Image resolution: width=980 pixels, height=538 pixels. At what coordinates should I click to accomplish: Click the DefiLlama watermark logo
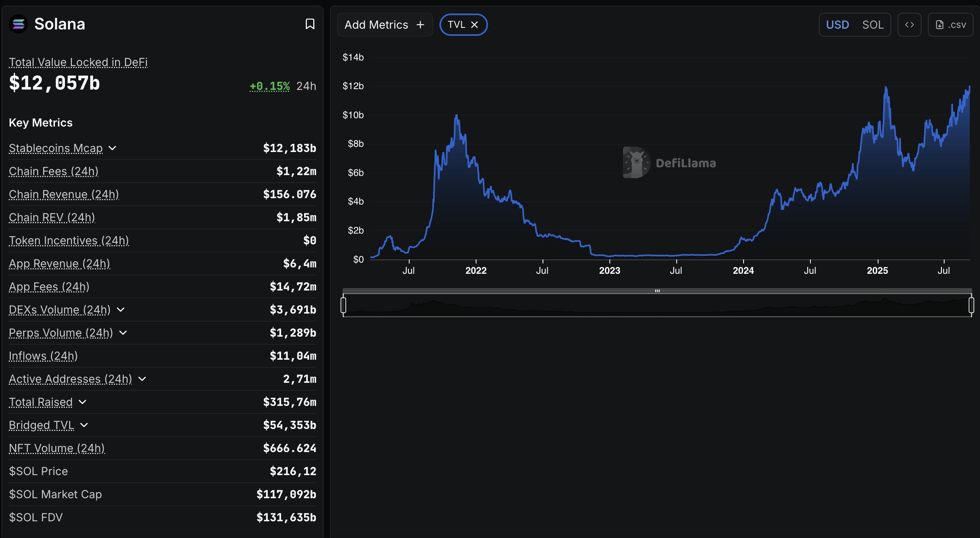(670, 163)
